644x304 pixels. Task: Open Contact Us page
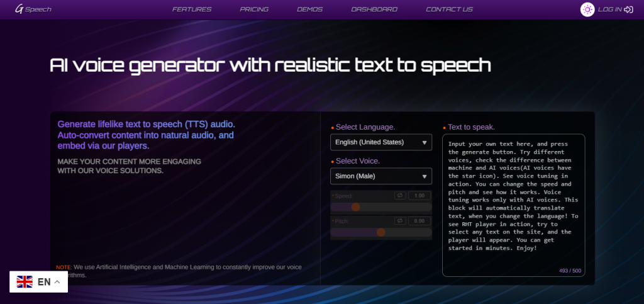click(x=449, y=9)
